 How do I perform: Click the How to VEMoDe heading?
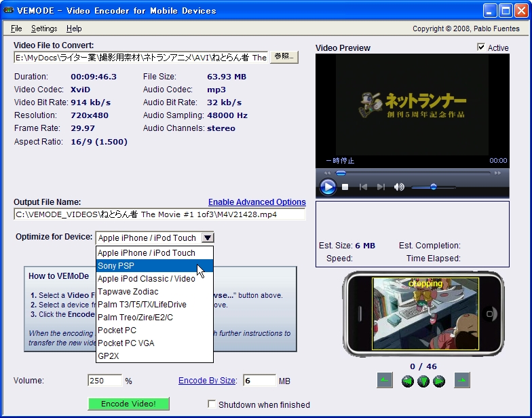(58, 275)
